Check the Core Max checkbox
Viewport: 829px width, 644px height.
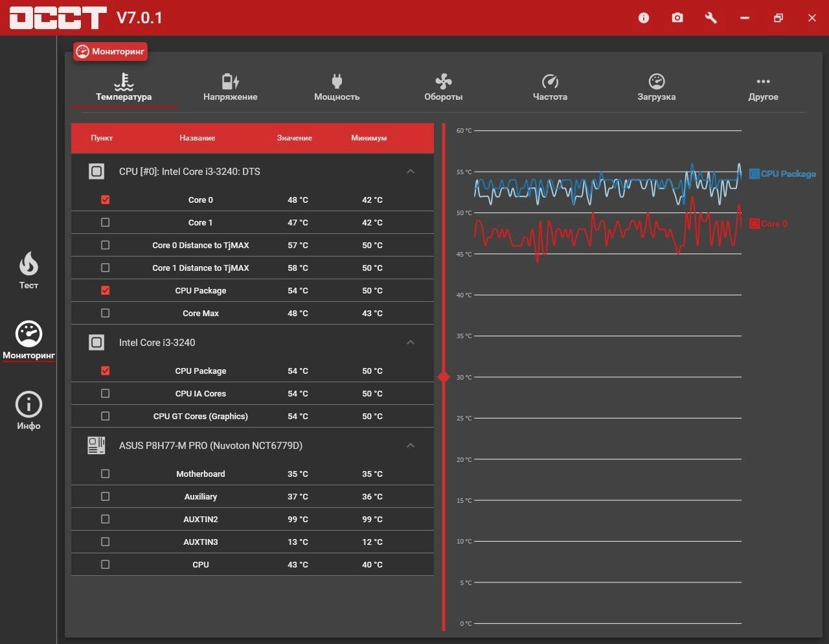(x=106, y=313)
